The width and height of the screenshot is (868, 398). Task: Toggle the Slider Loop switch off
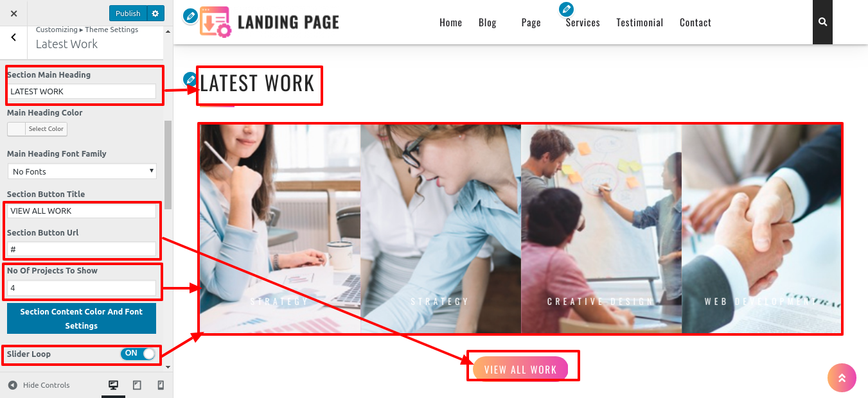click(138, 354)
